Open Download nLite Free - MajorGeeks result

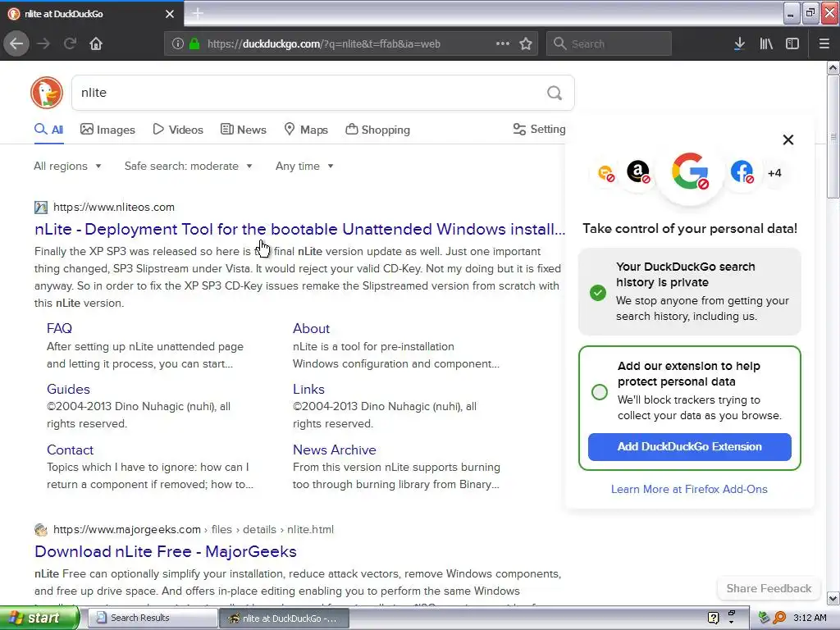[x=166, y=551]
